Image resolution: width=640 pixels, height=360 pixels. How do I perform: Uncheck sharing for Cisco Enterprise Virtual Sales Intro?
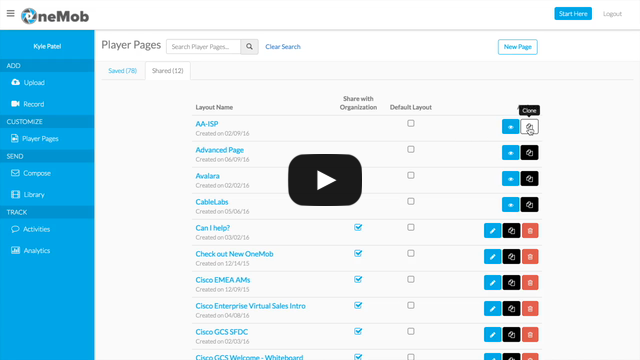(x=358, y=305)
